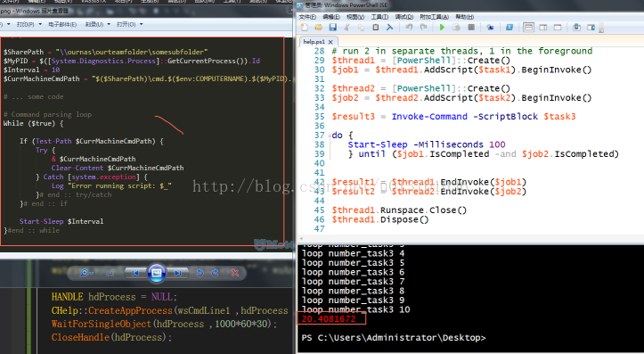Open the 帮助(H) menu in PowerShell ISE
Screen dimensions: 644x354
465,17
